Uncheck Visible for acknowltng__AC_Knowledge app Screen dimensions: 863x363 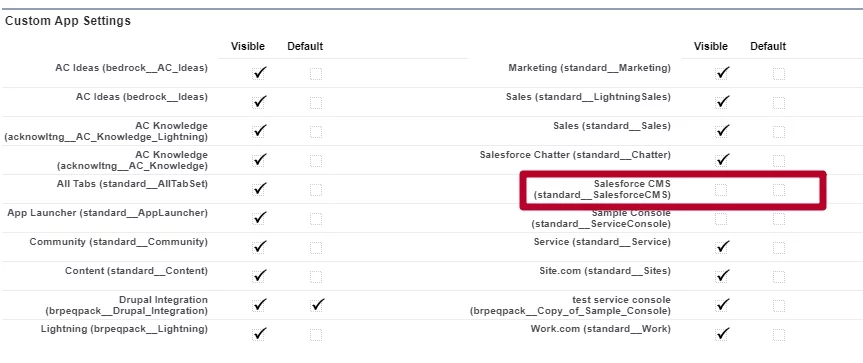point(259,161)
